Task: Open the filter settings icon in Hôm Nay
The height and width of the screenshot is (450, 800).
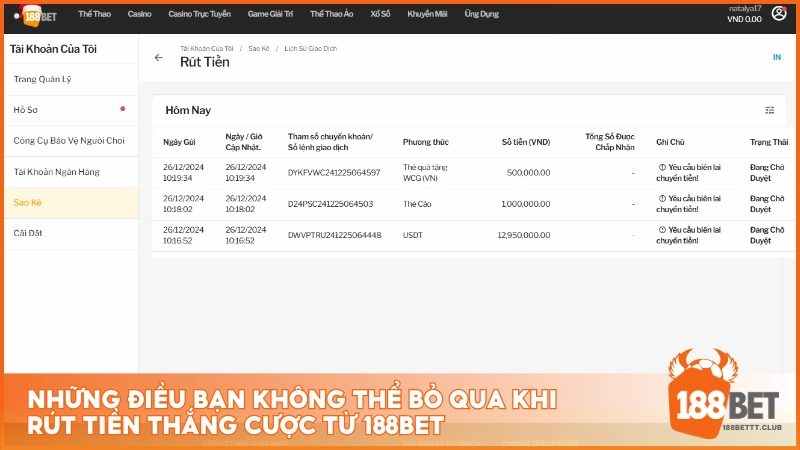Action: point(769,110)
